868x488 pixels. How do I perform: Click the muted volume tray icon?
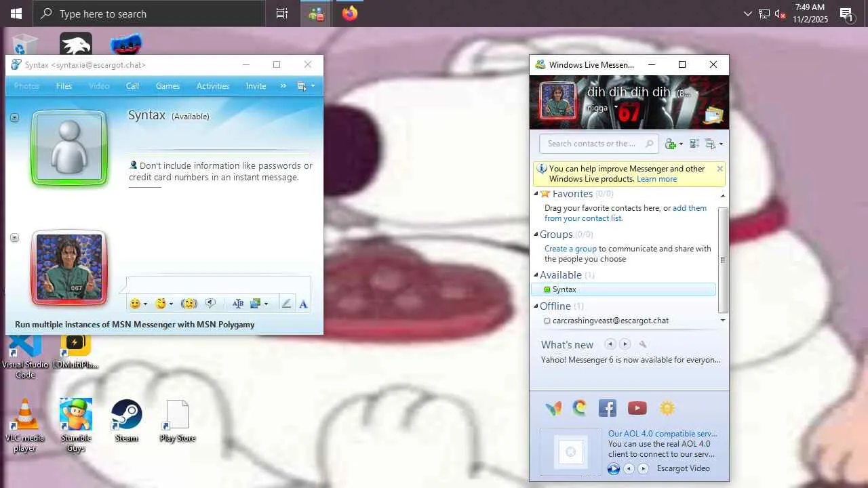click(780, 14)
